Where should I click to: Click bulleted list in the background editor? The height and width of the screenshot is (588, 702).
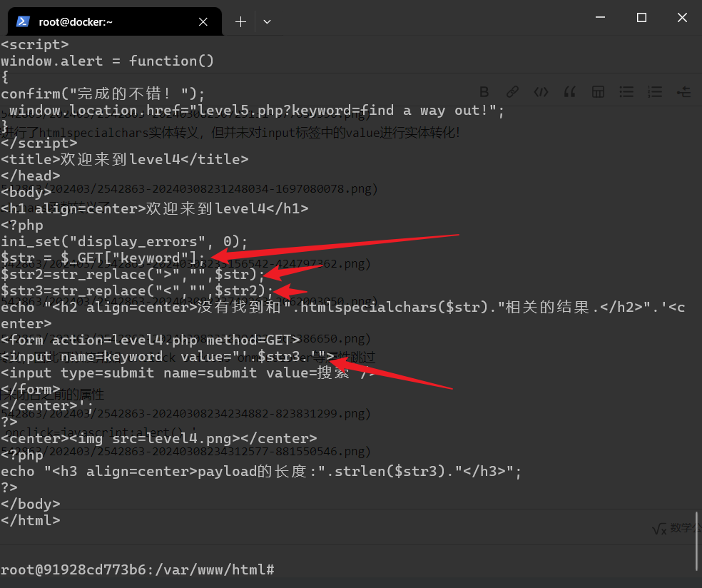tap(626, 92)
